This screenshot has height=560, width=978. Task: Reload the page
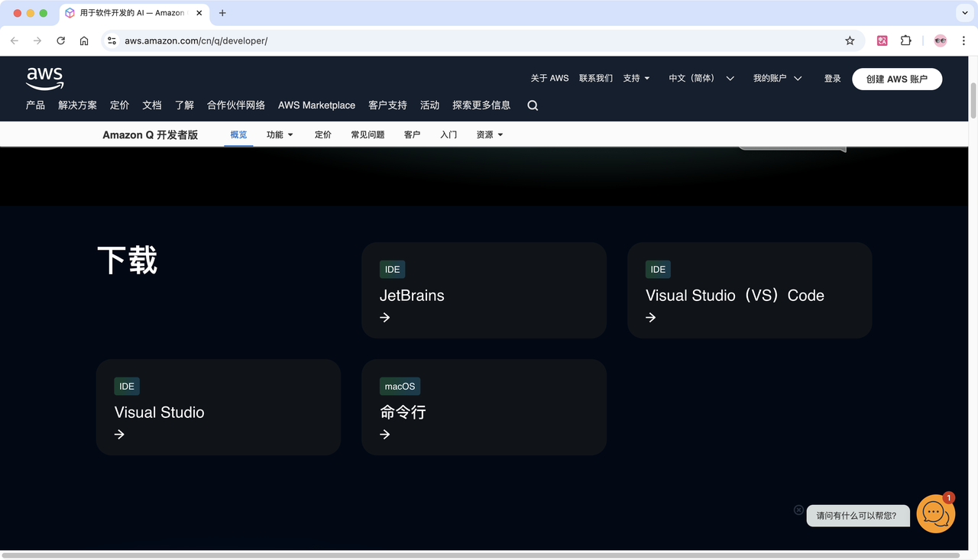click(61, 40)
